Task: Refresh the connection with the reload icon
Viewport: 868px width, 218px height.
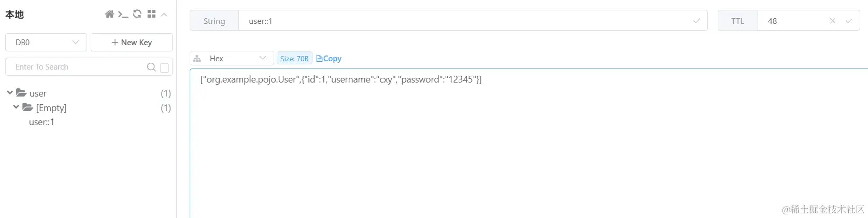Action: pos(137,14)
